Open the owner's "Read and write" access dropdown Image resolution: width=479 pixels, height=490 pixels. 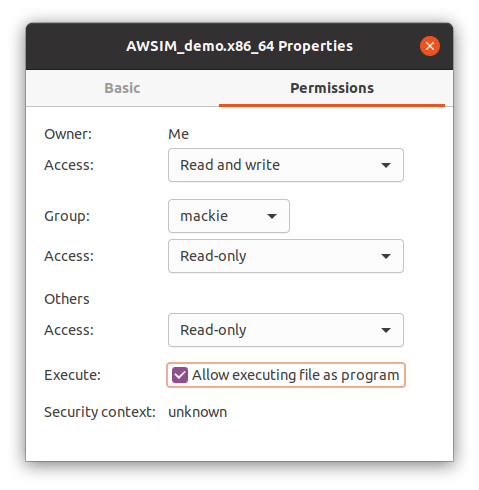click(286, 165)
